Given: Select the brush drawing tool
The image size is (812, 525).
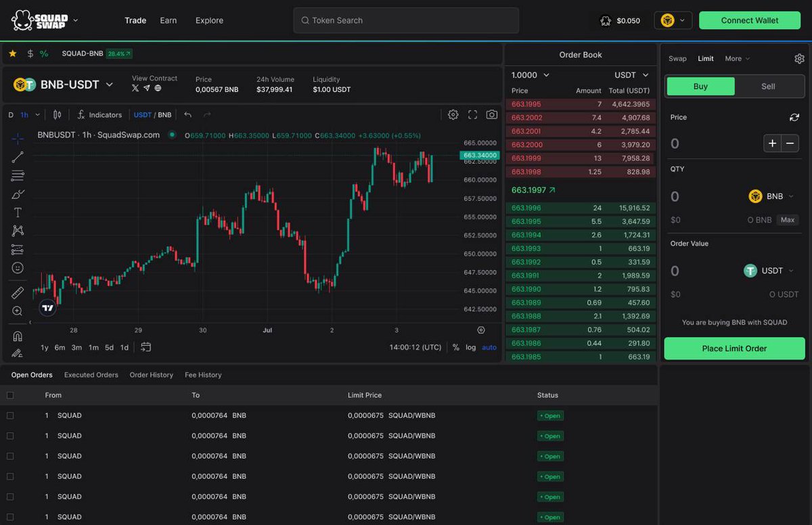Looking at the screenshot, I should coord(18,194).
